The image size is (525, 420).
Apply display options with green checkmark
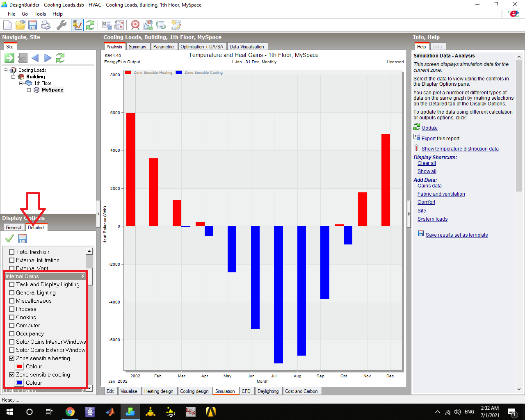click(9, 238)
